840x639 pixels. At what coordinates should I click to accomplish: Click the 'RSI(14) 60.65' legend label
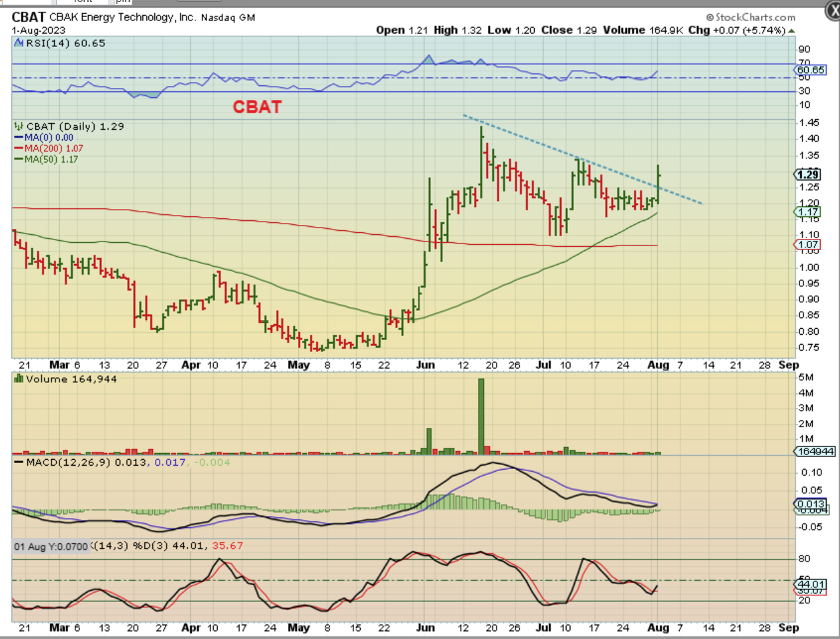pyautogui.click(x=66, y=43)
